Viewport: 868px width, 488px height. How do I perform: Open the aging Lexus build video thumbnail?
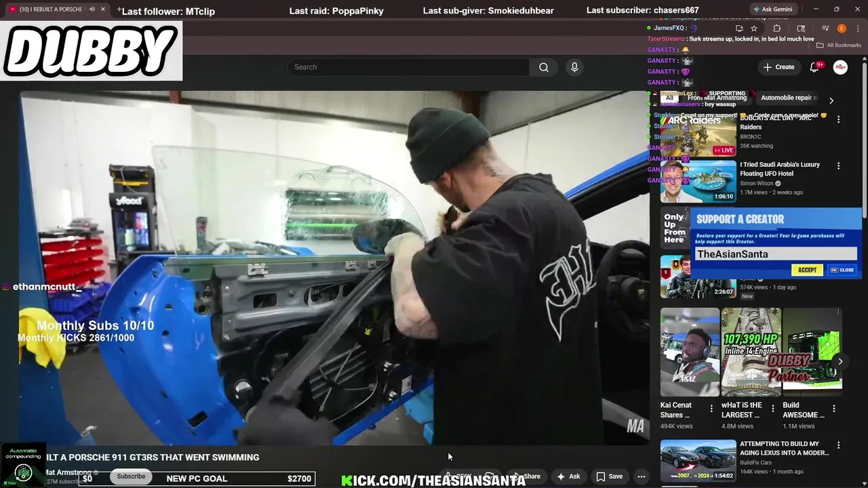point(698,461)
